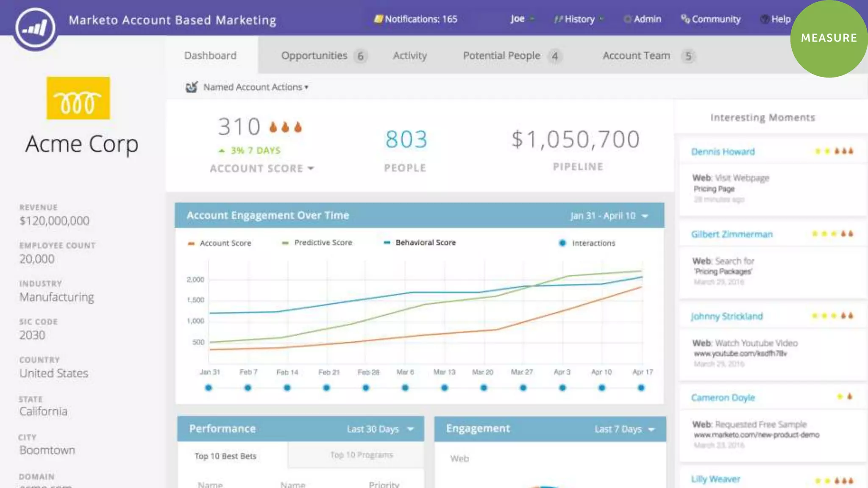
Task: Toggle the Account Score legend entry
Action: point(220,243)
